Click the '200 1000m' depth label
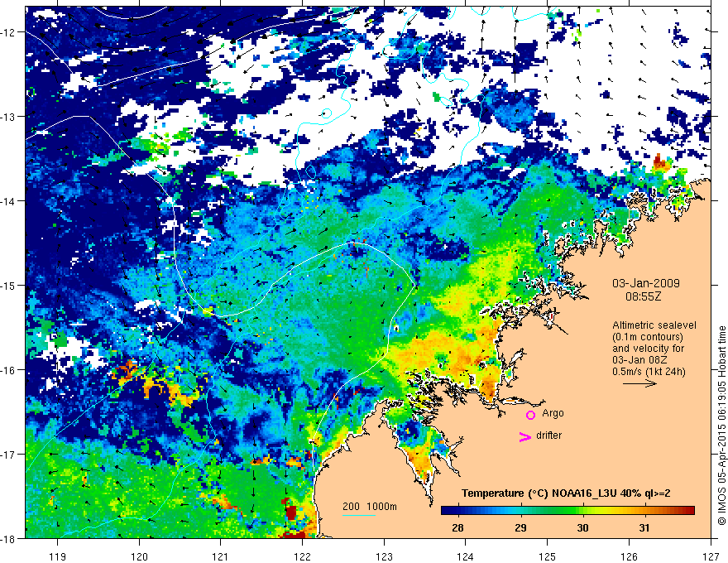The height and width of the screenshot is (563, 728). click(370, 507)
